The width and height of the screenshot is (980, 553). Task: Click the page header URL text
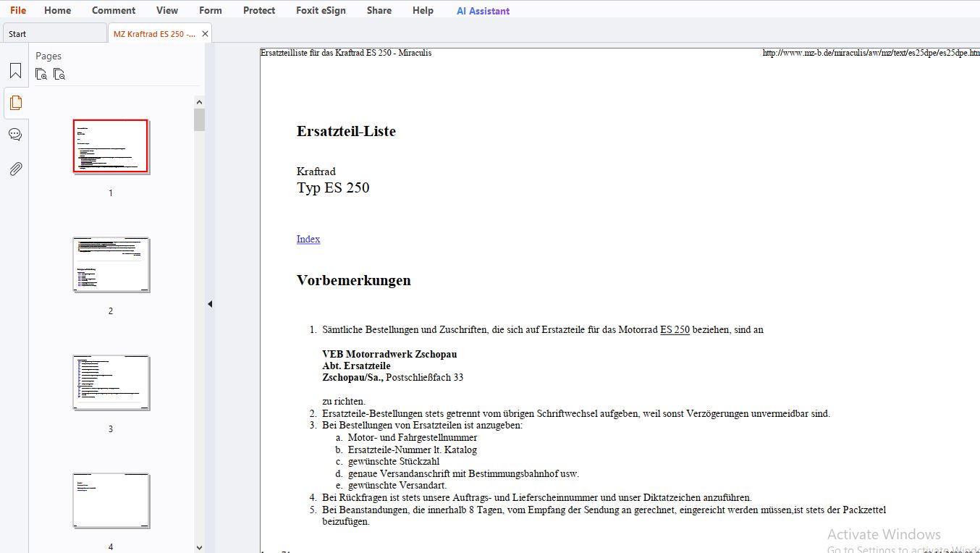point(871,53)
